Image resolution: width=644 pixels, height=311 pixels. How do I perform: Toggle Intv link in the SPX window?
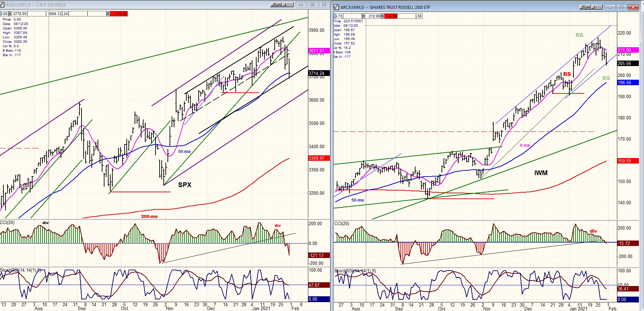[288, 5]
